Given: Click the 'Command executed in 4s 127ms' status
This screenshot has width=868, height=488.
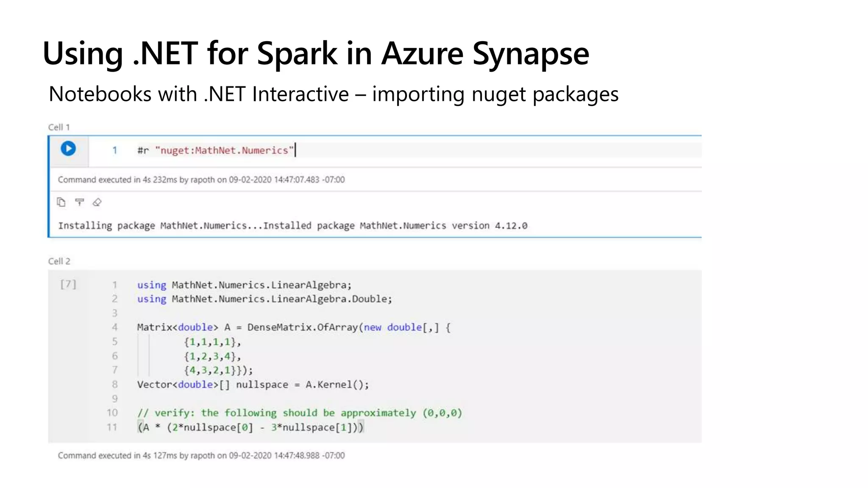Looking at the screenshot, I should [201, 455].
